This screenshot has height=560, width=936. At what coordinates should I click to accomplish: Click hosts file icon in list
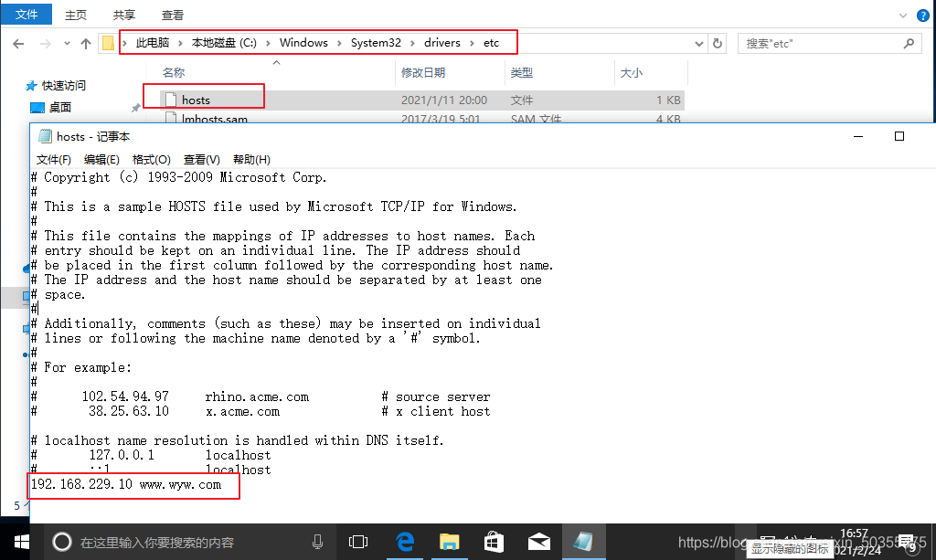(x=171, y=100)
